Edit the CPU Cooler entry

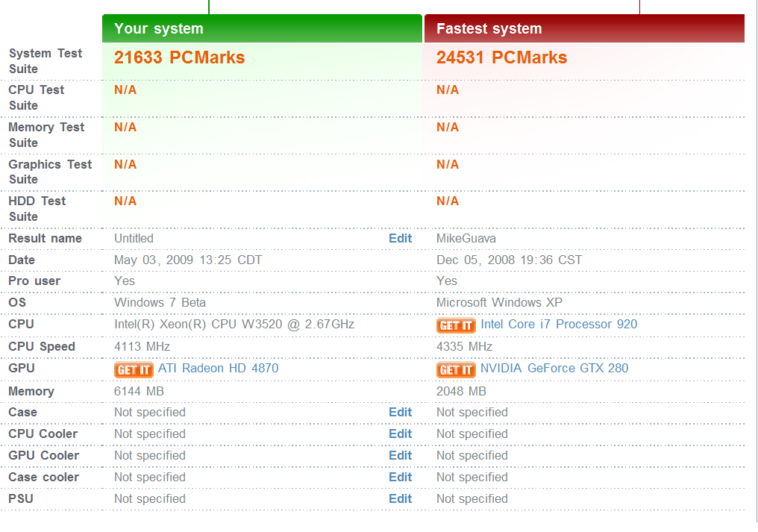(x=401, y=434)
